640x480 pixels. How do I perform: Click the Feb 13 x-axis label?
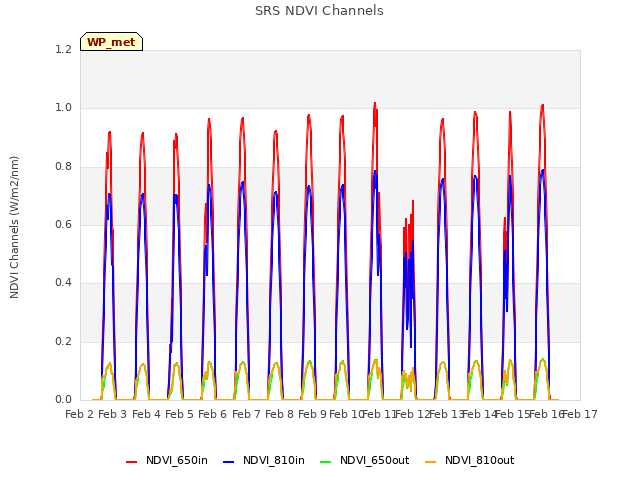pyautogui.click(x=447, y=414)
